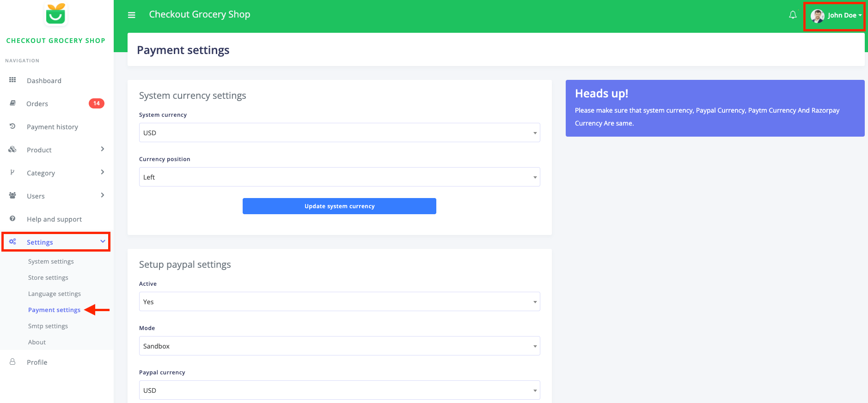Open the Profile page
The height and width of the screenshot is (403, 868).
37,362
